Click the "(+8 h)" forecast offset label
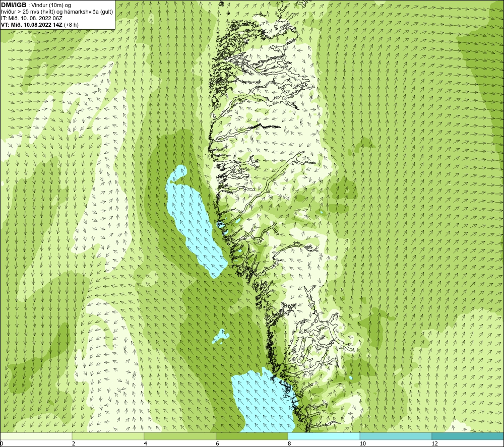This screenshot has height=447, width=504. tap(71, 24)
